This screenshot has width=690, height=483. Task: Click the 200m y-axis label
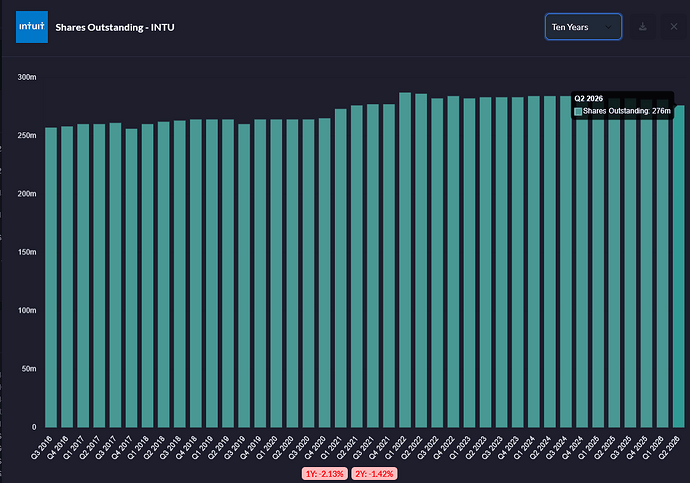27,194
